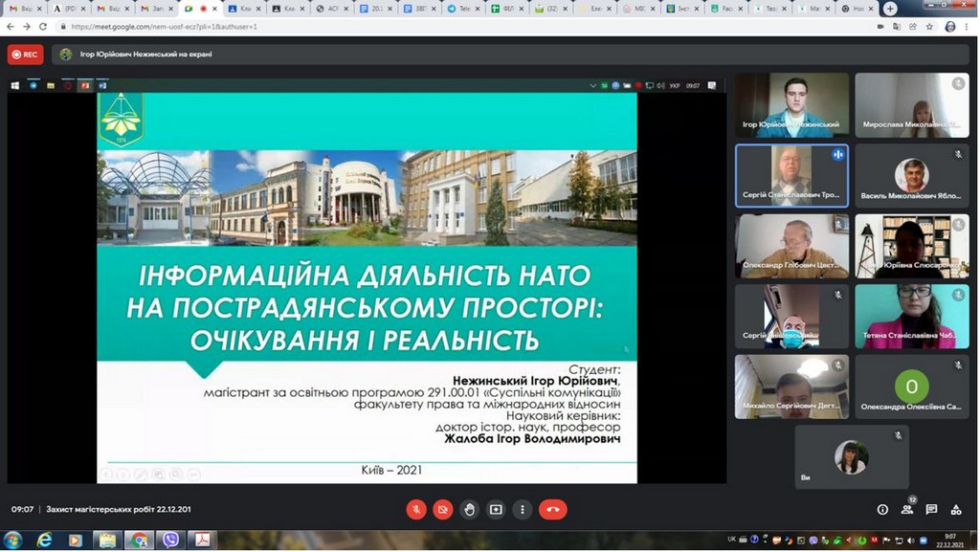Click the presenter name banner Ігор Юрійович Нежинський
Screen dimensions: 980x552
pyautogui.click(x=145, y=55)
